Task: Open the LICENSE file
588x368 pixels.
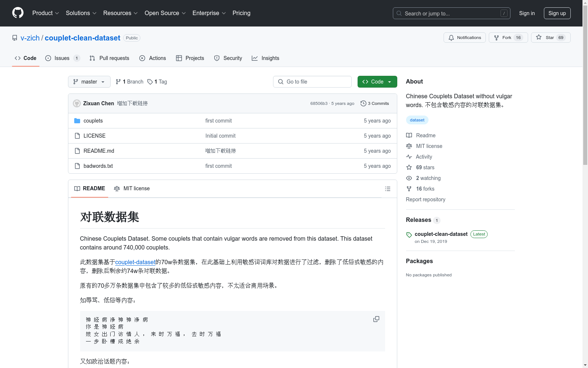Action: click(x=94, y=136)
